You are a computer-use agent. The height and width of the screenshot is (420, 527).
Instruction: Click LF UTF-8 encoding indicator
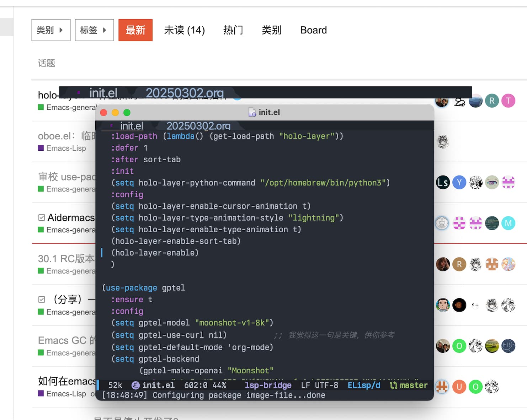coord(320,385)
